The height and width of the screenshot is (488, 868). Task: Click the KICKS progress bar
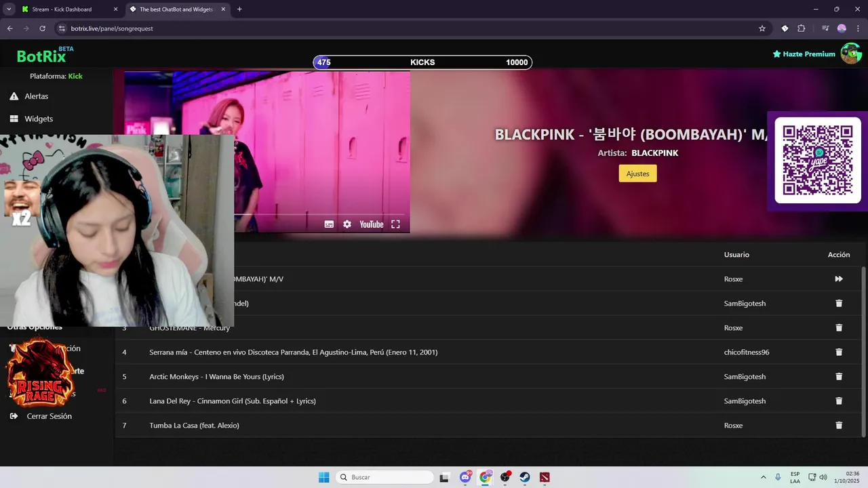tap(422, 62)
